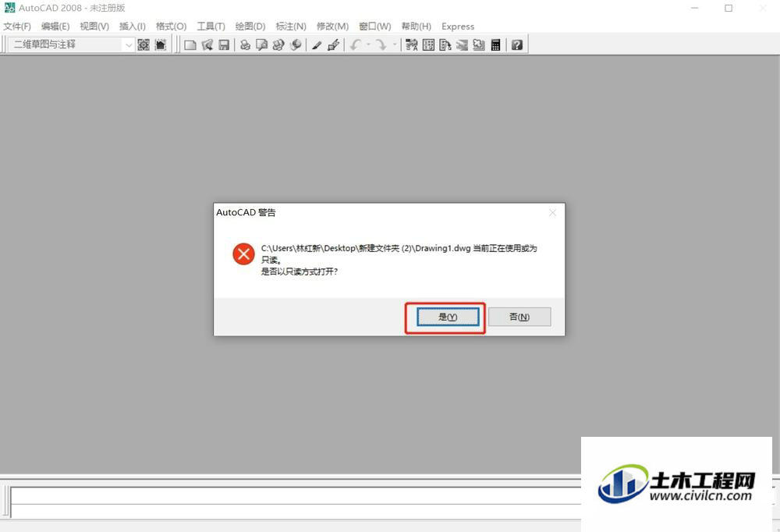Click the Publish icon

278,44
